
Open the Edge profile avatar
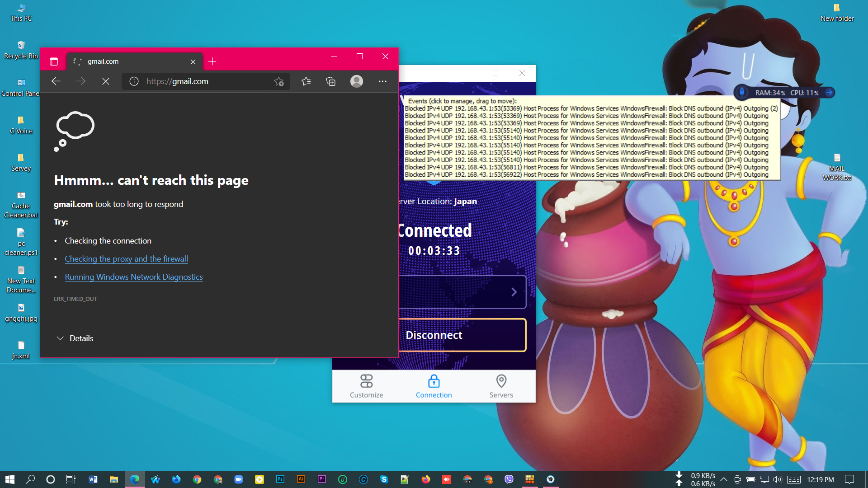(357, 81)
